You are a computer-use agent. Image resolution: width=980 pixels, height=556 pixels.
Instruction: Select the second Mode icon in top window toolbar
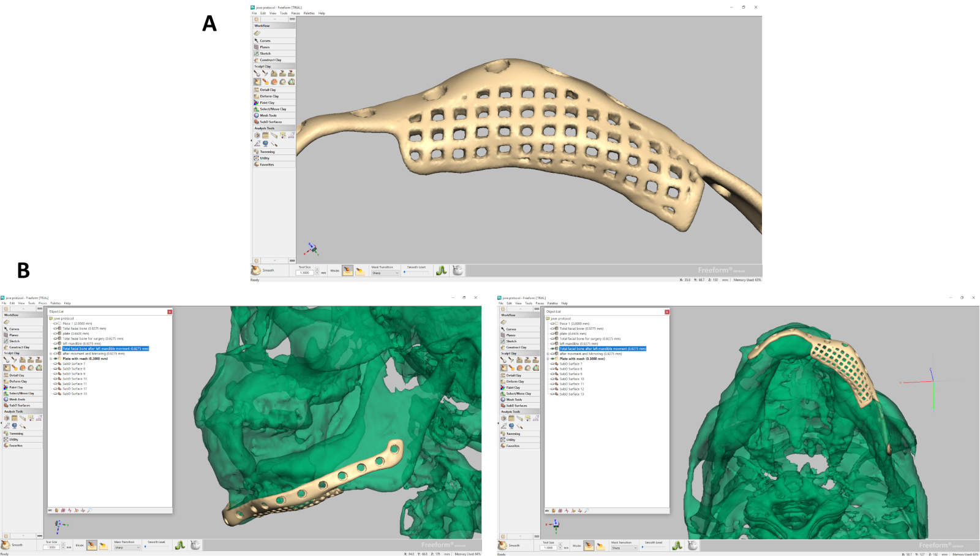click(360, 271)
